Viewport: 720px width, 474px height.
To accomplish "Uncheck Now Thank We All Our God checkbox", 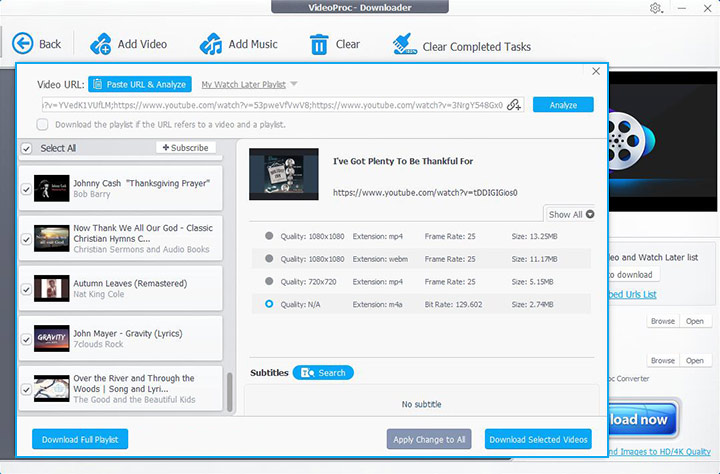I will coord(26,239).
